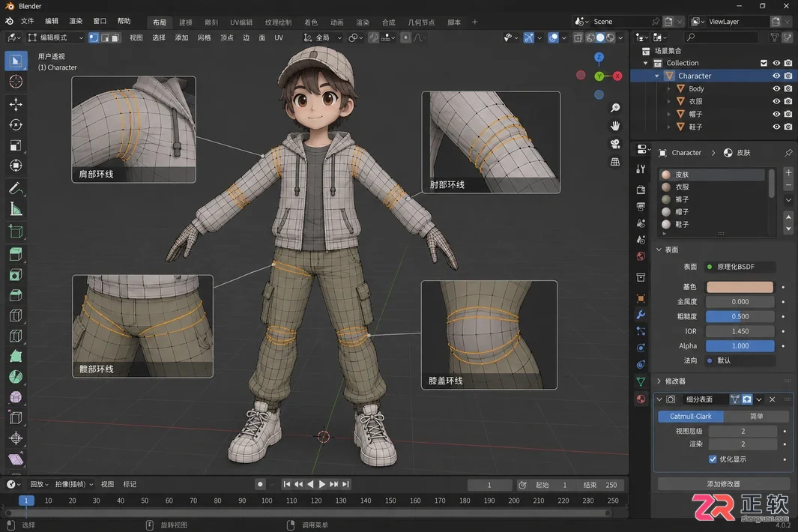This screenshot has width=798, height=532.
Task: Uncheck the Collection exclude checkbox
Action: coord(764,63)
